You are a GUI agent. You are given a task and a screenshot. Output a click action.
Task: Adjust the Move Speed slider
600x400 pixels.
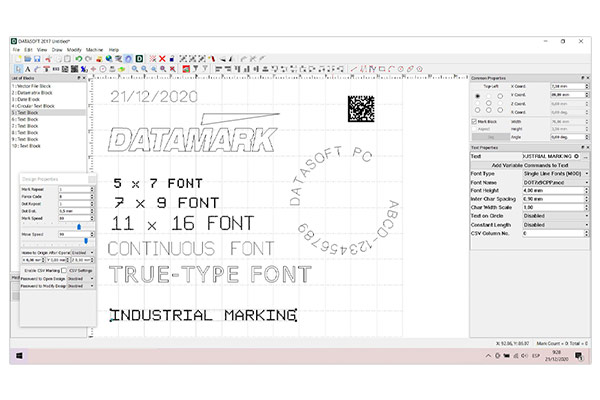[x=86, y=241]
